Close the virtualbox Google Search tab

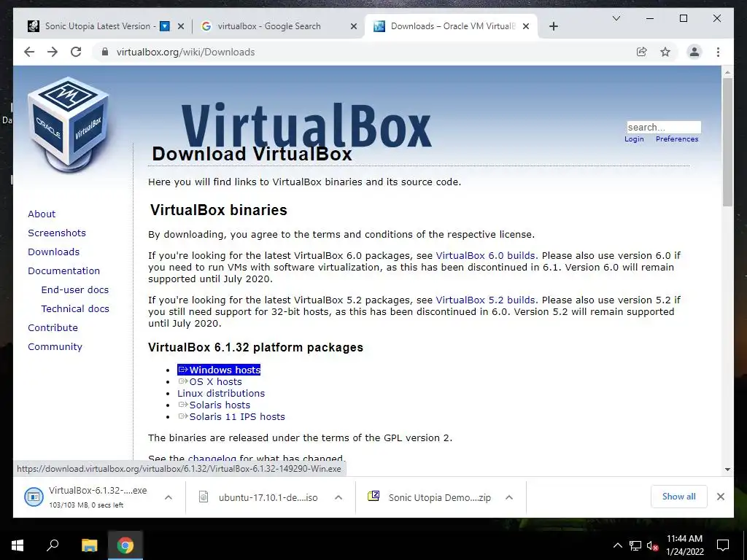[x=354, y=26]
